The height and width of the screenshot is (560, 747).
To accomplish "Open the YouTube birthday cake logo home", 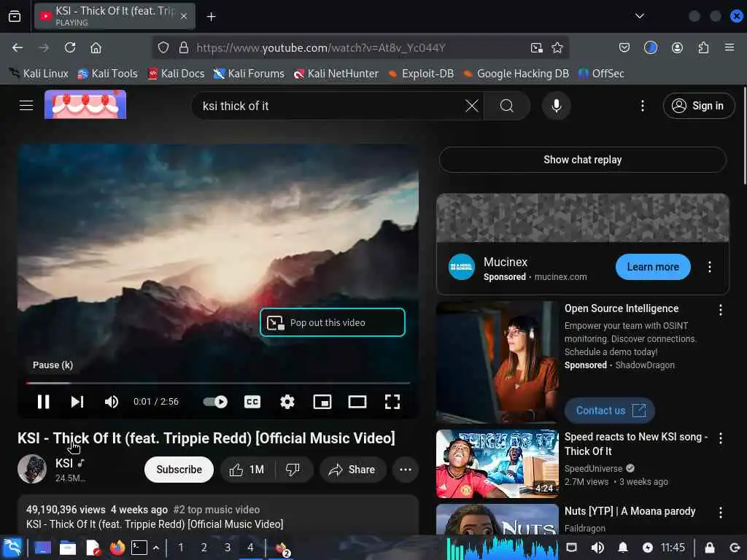I will pyautogui.click(x=85, y=104).
